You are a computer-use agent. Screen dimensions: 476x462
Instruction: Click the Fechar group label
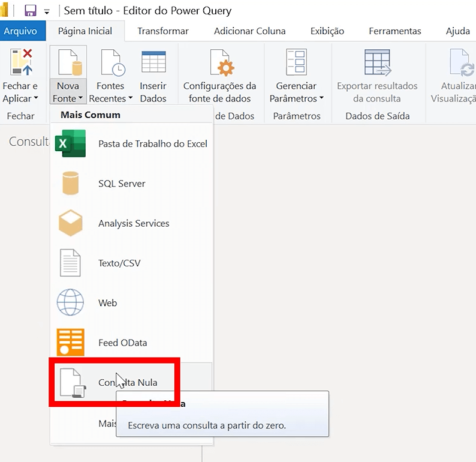(20, 116)
